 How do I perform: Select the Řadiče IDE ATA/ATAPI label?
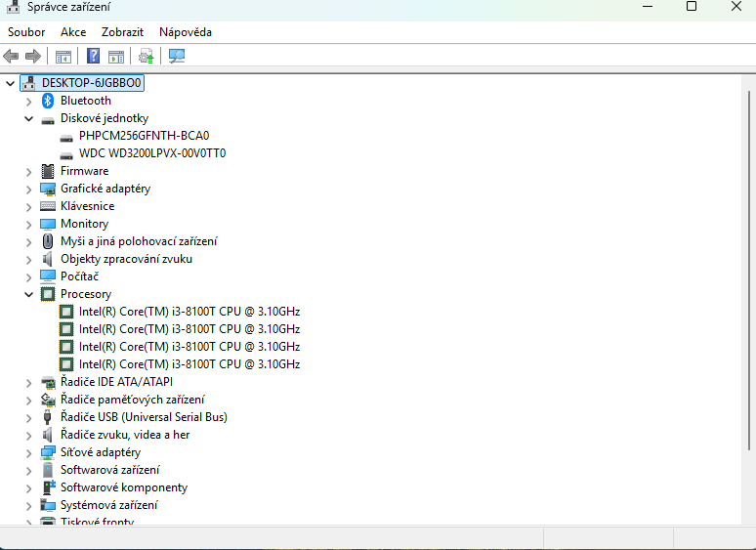(x=116, y=382)
